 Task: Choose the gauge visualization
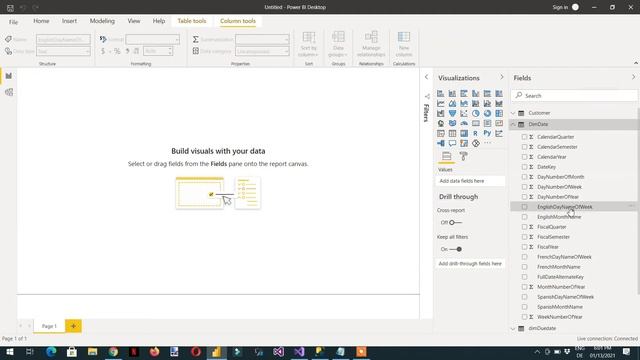464,123
